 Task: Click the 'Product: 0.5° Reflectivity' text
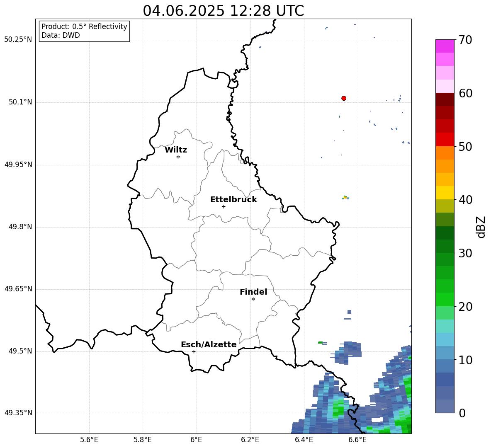(84, 26)
